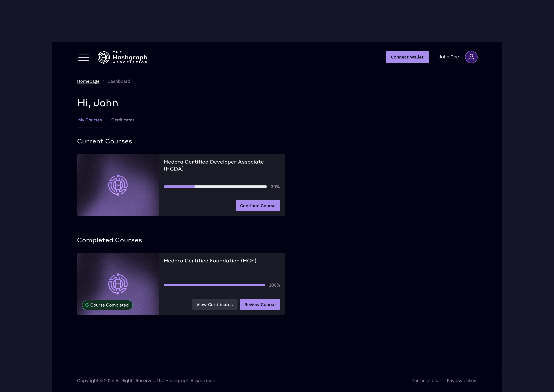Click the View Certificates button
The height and width of the screenshot is (392, 554).
pyautogui.click(x=214, y=305)
